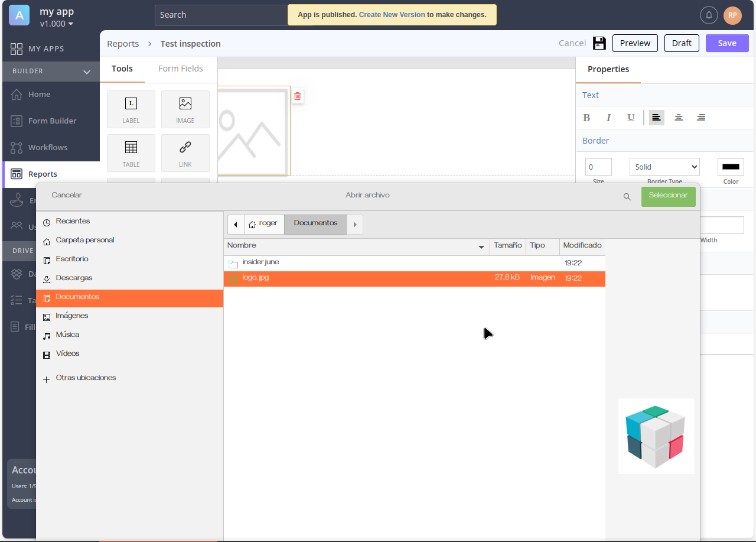Toggle italic text formatting

click(x=608, y=118)
